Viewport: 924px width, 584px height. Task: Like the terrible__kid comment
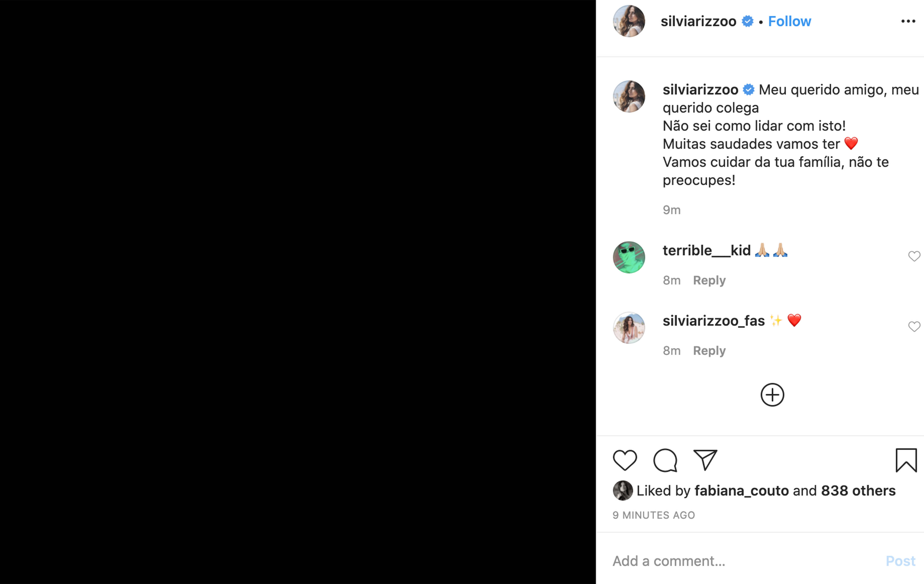[914, 256]
